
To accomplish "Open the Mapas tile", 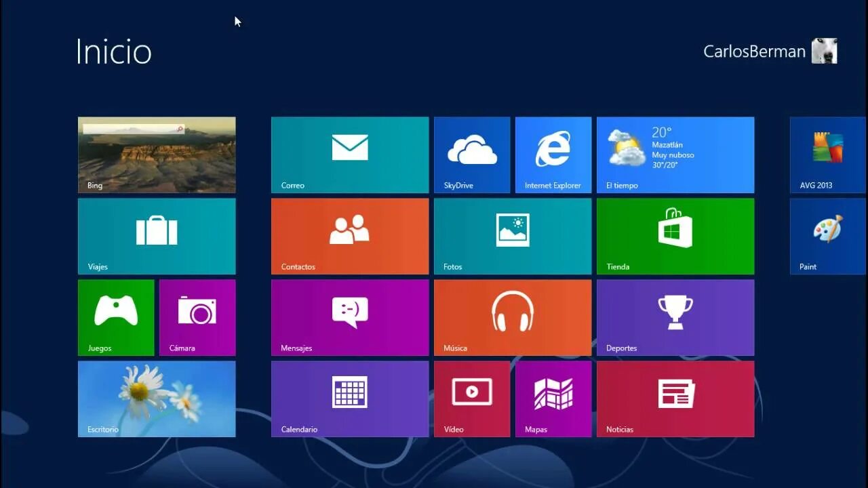I will 553,399.
